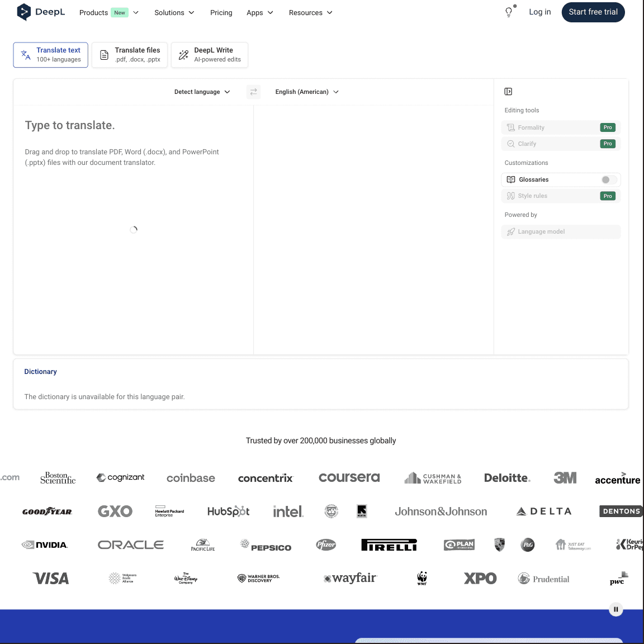This screenshot has height=644, width=644.
Task: Click the Clarify tool icon
Action: coord(510,144)
